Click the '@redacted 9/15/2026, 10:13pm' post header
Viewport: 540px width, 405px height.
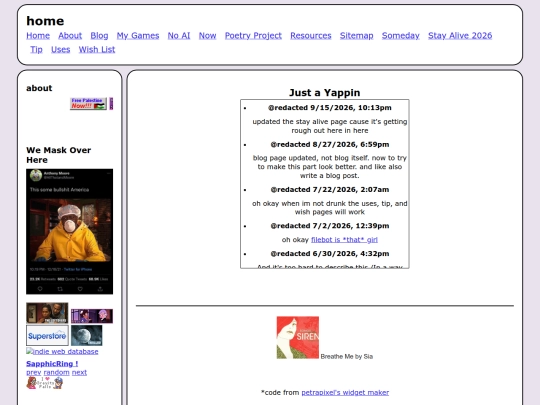[x=330, y=108]
